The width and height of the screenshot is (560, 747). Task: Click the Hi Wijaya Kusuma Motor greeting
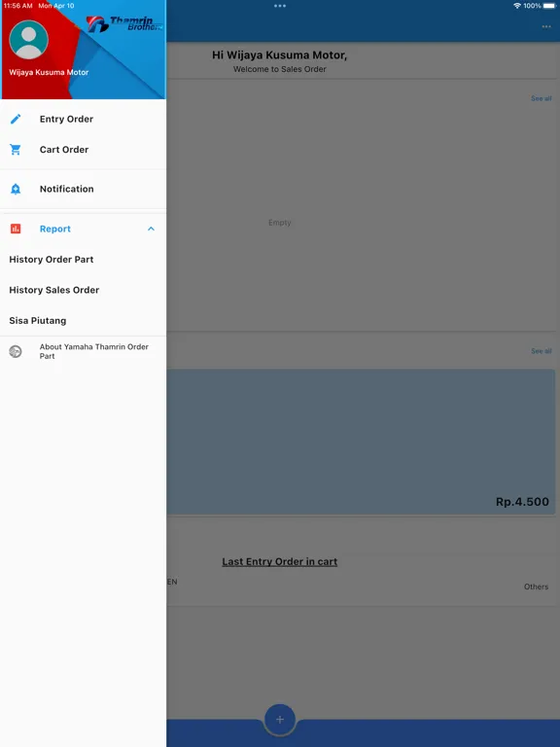pos(280,55)
